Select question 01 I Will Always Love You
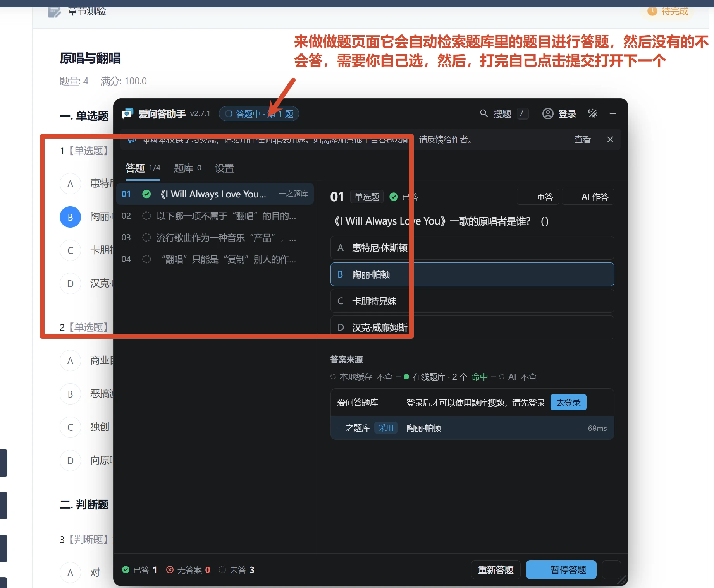This screenshot has height=588, width=714. tap(215, 194)
